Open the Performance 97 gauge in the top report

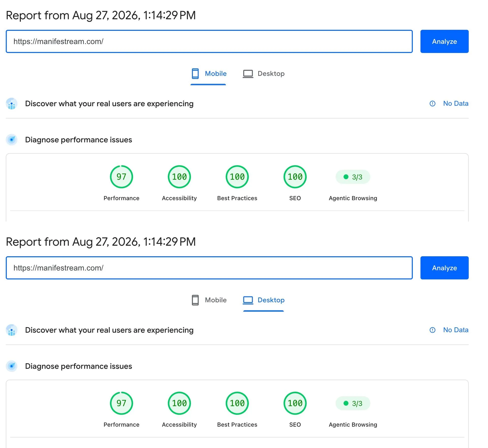[x=121, y=177]
